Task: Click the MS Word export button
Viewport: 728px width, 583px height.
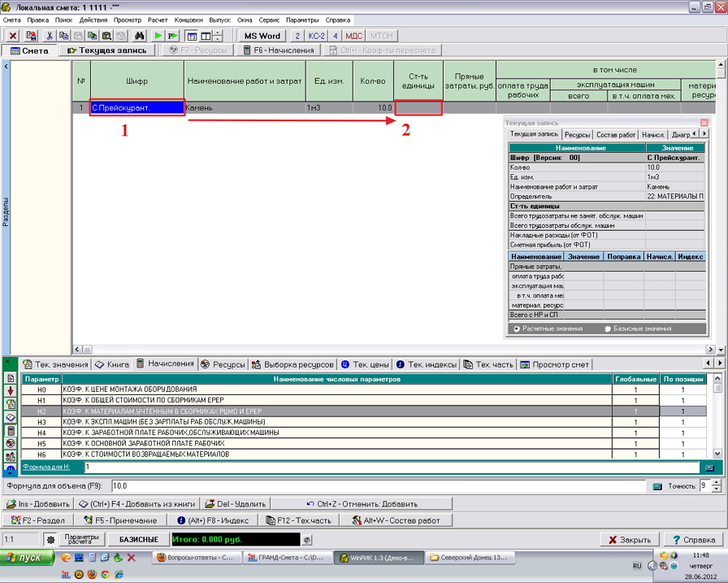Action: pos(262,36)
